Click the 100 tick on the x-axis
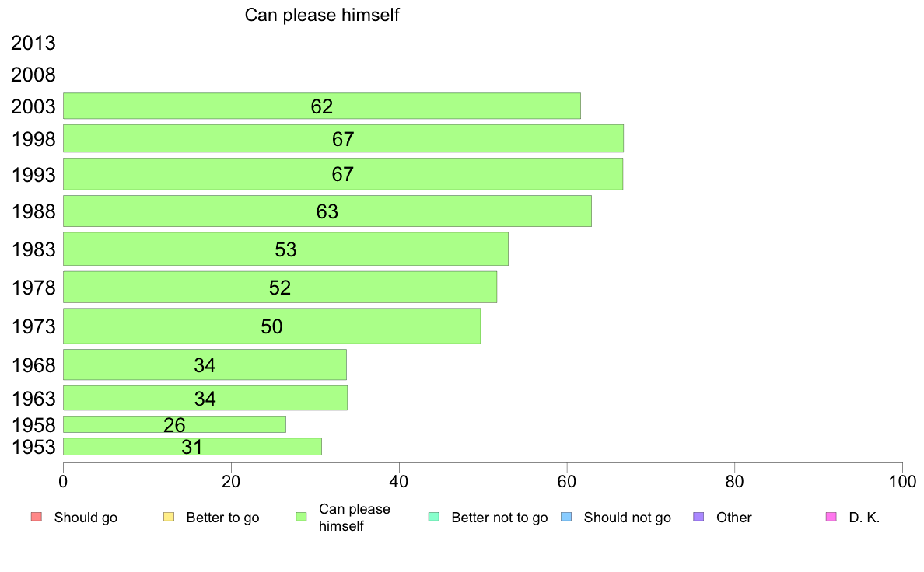Image resolution: width=924 pixels, height=572 pixels. (x=902, y=482)
